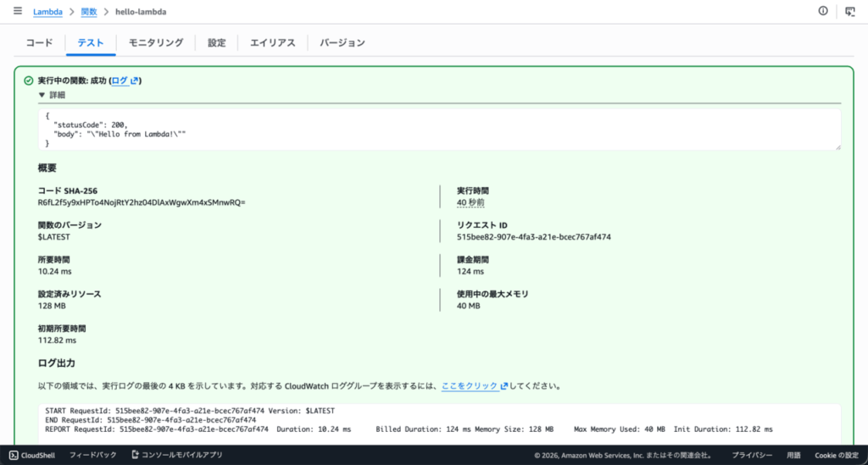This screenshot has height=465, width=868.
Task: Go to the 関数 breadcrumb link
Action: click(x=88, y=12)
